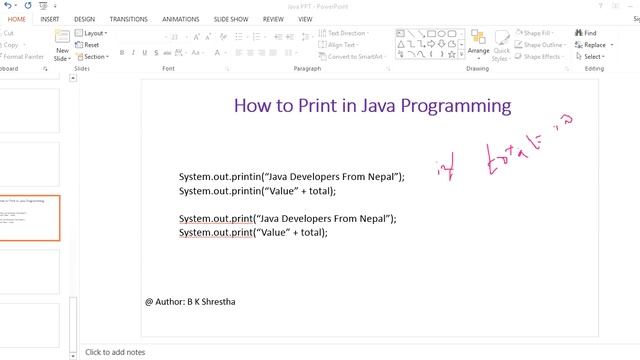Open Change Case (Aa) dropdown
640x360 pixels.
(x=197, y=53)
